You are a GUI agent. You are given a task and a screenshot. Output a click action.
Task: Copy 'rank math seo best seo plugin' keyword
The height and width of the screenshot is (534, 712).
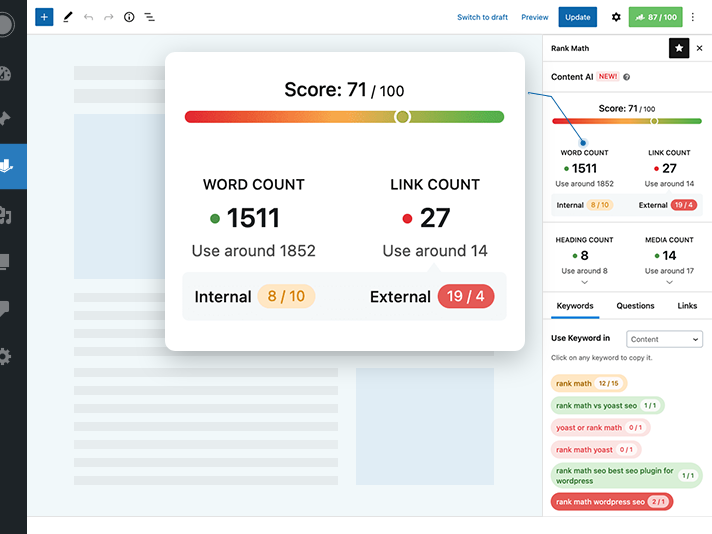click(626, 475)
